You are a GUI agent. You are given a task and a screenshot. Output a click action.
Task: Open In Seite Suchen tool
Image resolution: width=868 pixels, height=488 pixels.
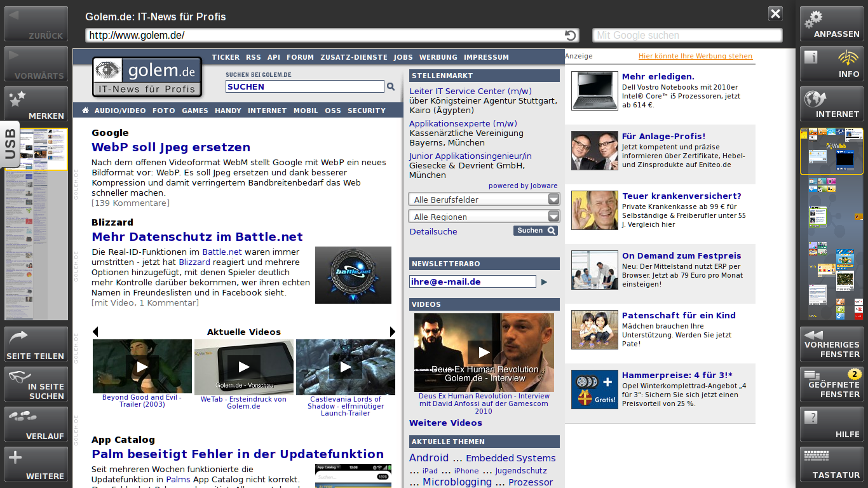36,384
